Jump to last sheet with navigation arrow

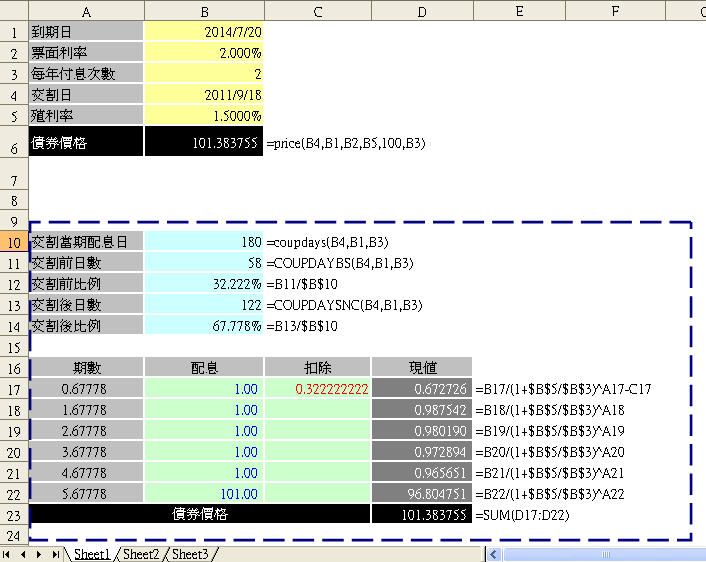pyautogui.click(x=55, y=554)
